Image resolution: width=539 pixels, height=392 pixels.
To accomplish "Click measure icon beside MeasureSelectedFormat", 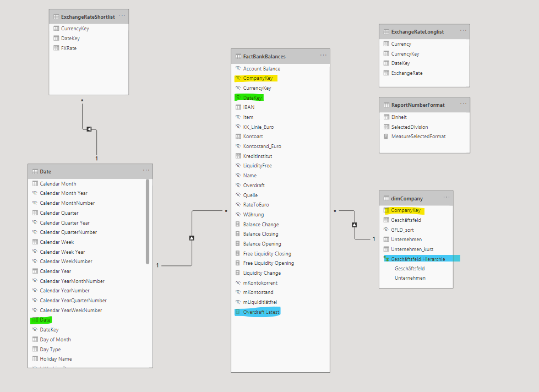I will point(386,137).
